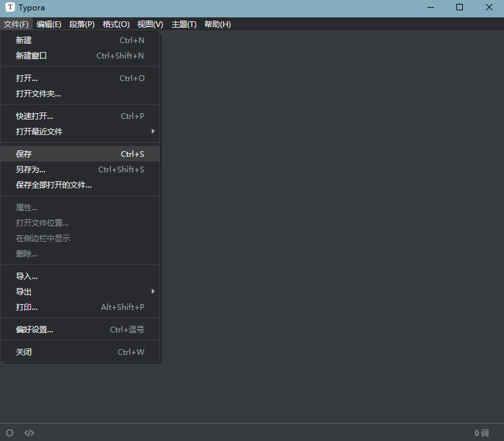Open the 编辑(E) menu

pos(49,24)
